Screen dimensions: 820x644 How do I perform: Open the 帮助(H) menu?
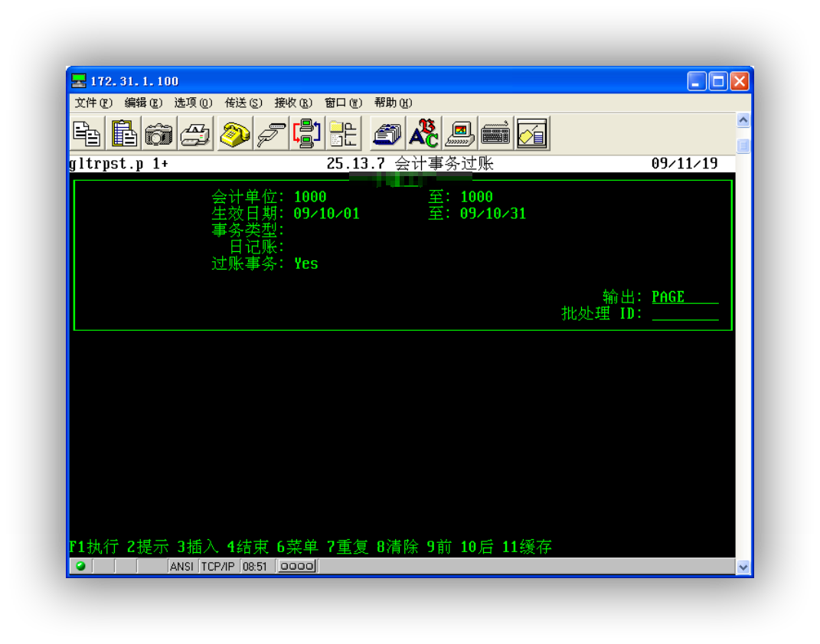(393, 103)
